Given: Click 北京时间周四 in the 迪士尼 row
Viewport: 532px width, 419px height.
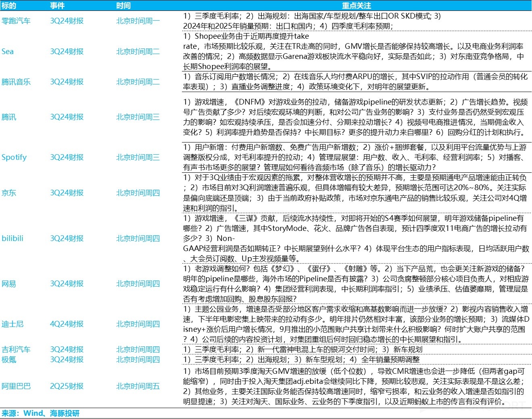Looking at the screenshot, I should (x=138, y=324).
